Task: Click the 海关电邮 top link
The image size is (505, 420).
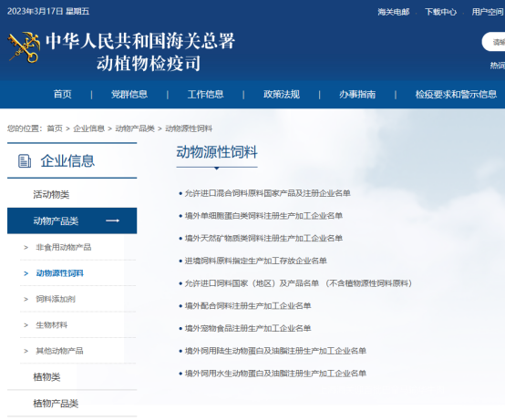Action: (x=394, y=12)
